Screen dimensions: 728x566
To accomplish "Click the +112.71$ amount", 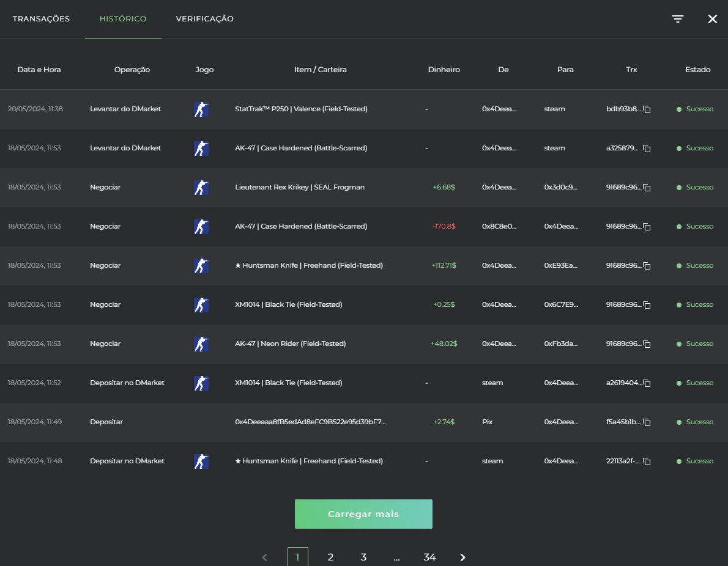I will 444,265.
